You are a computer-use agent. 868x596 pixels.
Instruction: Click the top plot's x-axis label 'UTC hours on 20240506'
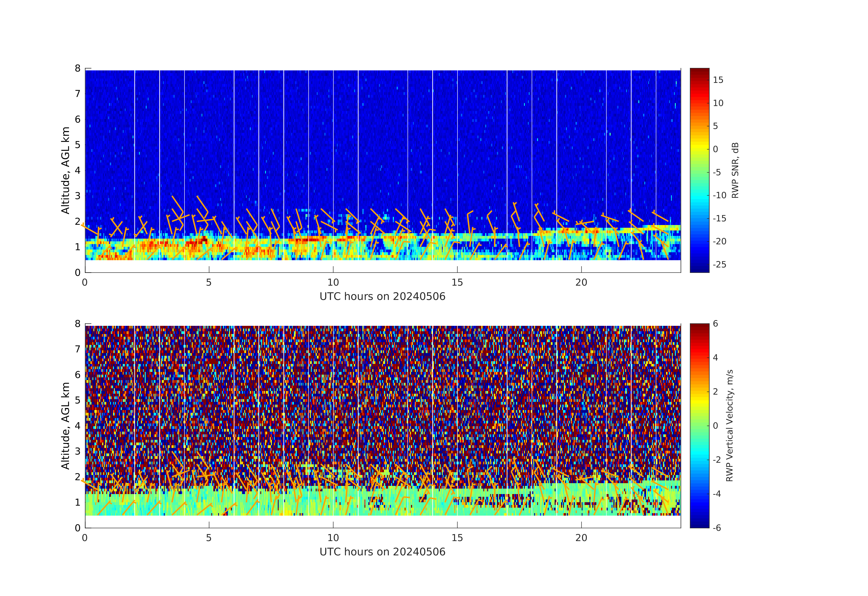pos(382,297)
